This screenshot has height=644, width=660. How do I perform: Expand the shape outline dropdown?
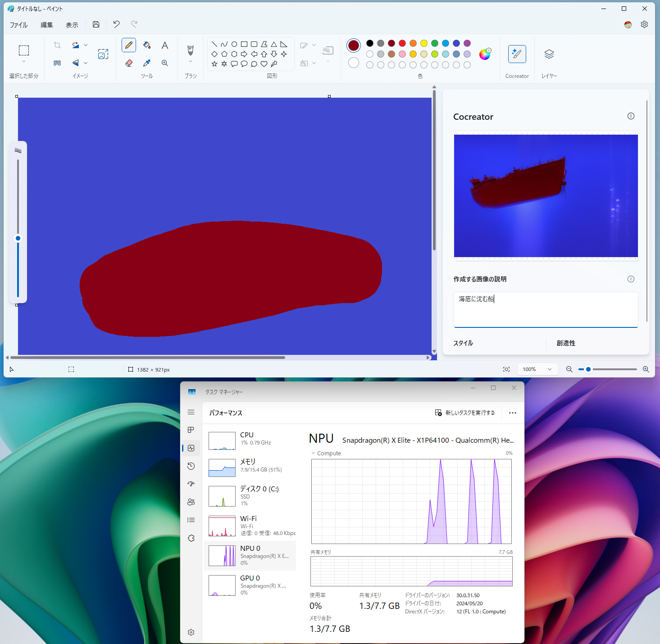click(x=314, y=45)
